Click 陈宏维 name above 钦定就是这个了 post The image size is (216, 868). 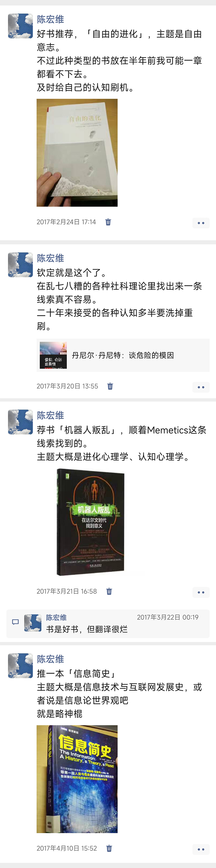tap(50, 258)
